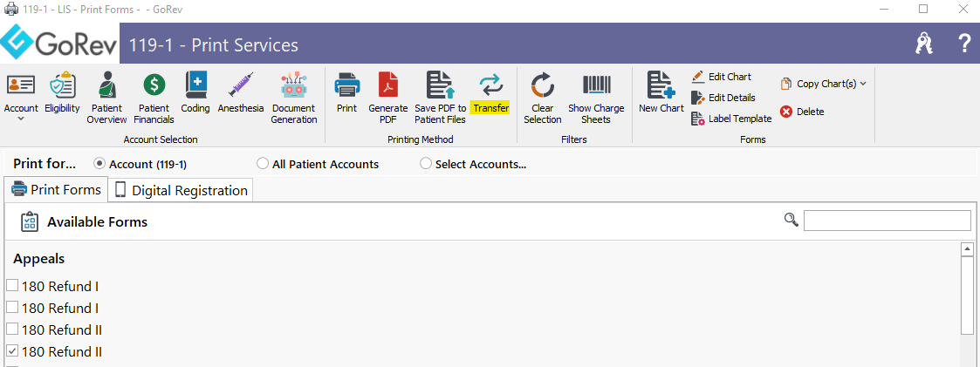Switch to the Print Forms tab
This screenshot has width=980, height=367.
tap(56, 189)
